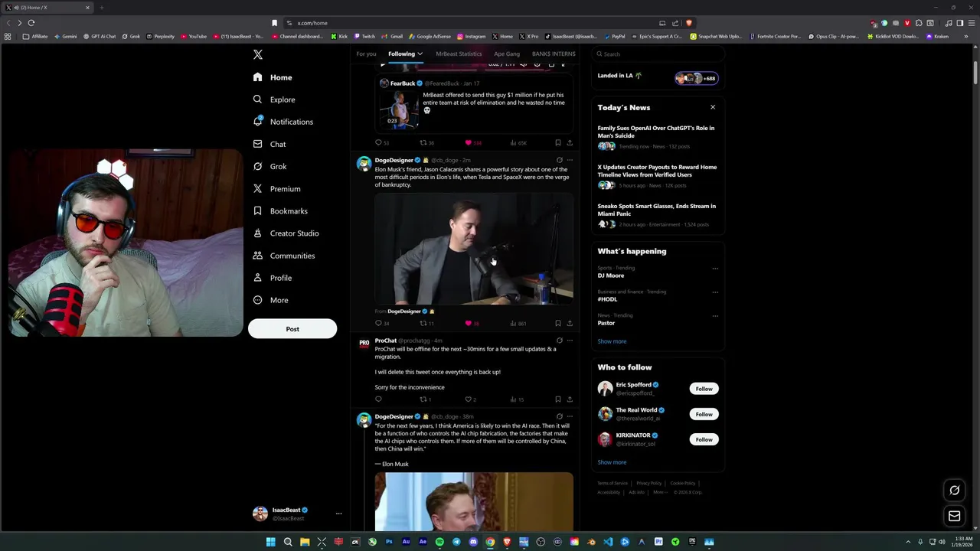Open Creator Studio in the sidebar
The width and height of the screenshot is (980, 551).
click(286, 233)
